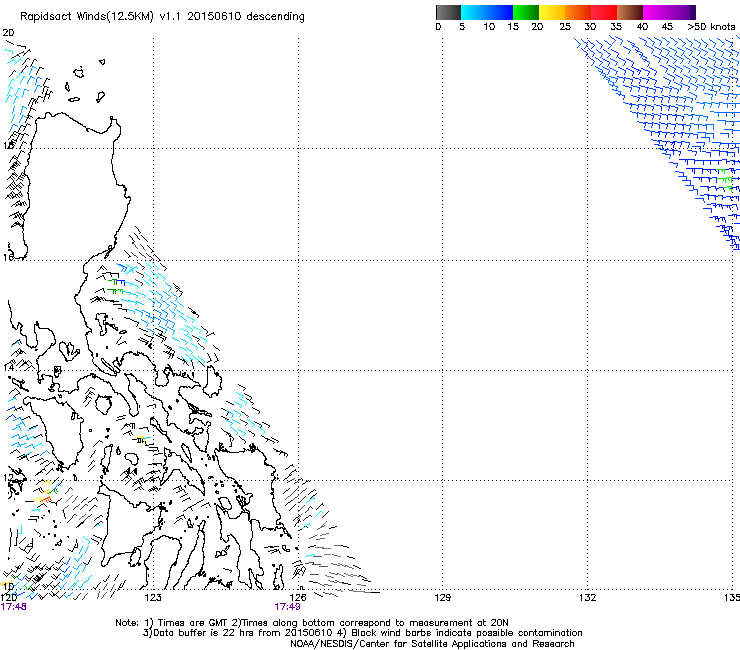Click the legend label '15' under the color bar

click(513, 27)
